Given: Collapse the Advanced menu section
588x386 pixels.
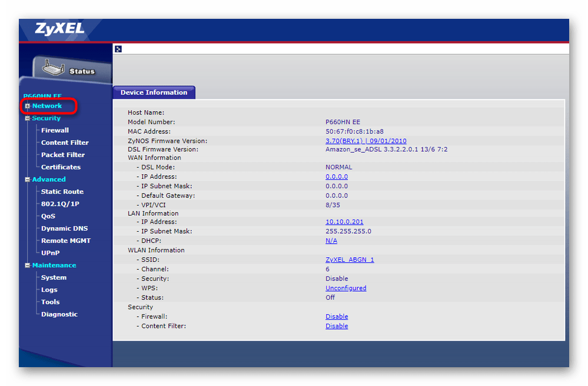Looking at the screenshot, I should click(28, 179).
